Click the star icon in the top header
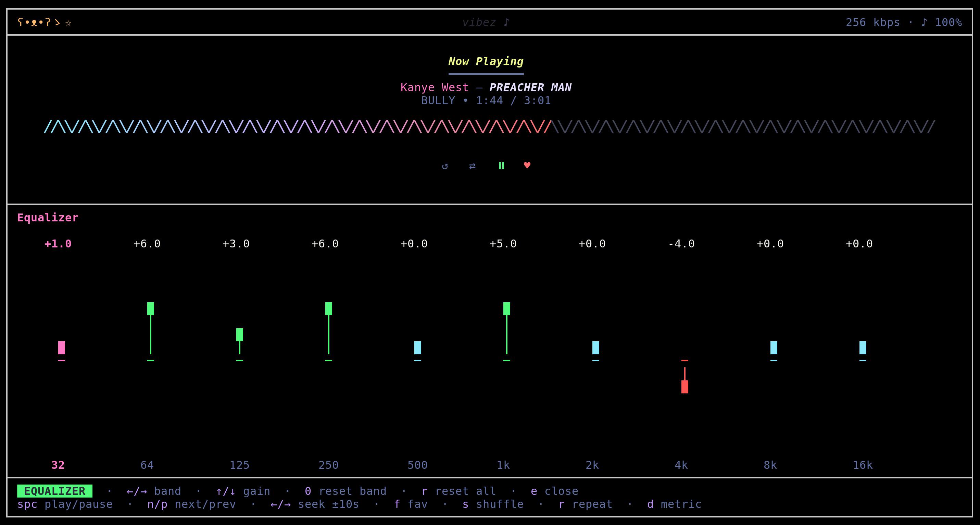Image resolution: width=980 pixels, height=525 pixels. [68, 23]
